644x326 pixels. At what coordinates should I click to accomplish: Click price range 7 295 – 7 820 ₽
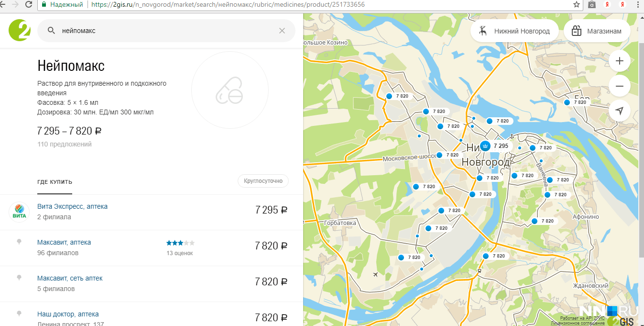(69, 131)
